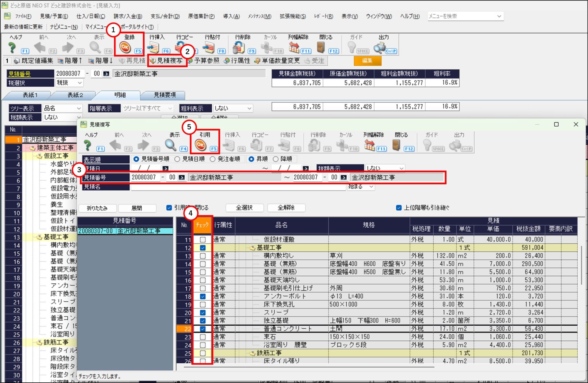Click the 引用 OK icon in 見積複写 dialog
This screenshot has height=383, width=588.
click(201, 145)
